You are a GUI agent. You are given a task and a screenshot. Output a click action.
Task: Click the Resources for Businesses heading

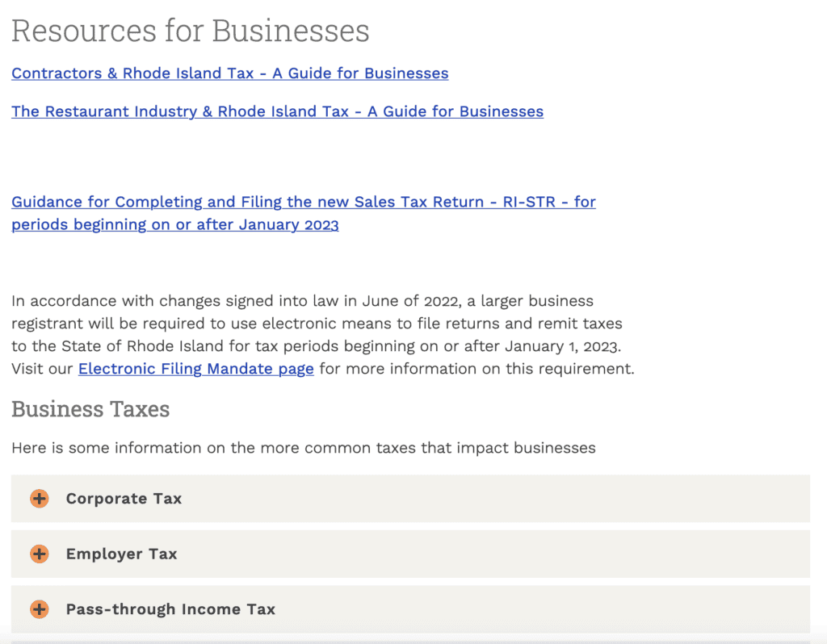(191, 30)
